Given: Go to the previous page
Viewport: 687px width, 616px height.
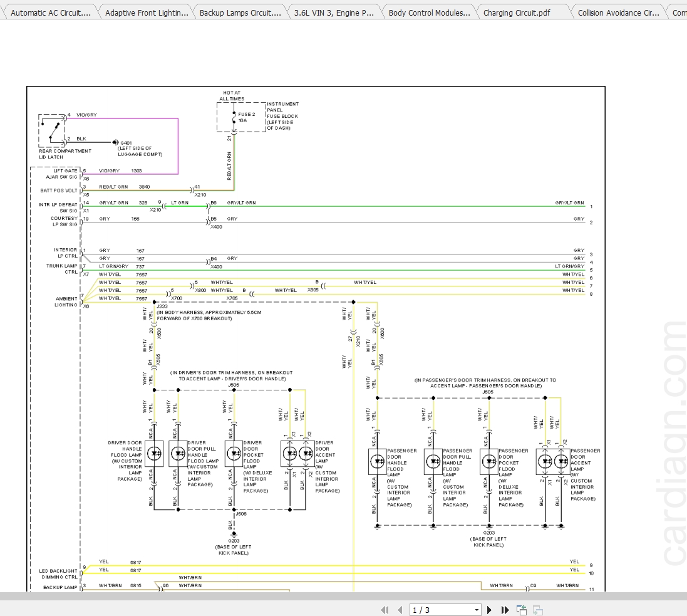Looking at the screenshot, I should [x=400, y=610].
